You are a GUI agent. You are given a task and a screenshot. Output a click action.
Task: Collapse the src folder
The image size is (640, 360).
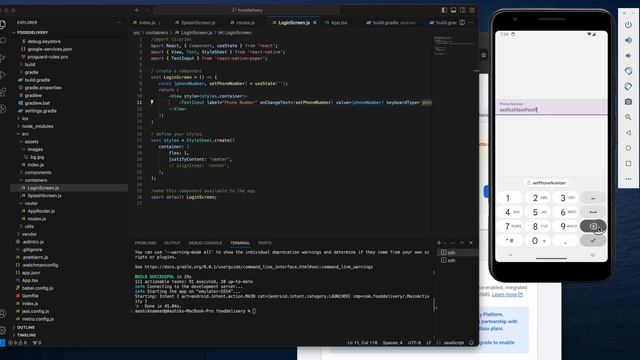(x=25, y=134)
